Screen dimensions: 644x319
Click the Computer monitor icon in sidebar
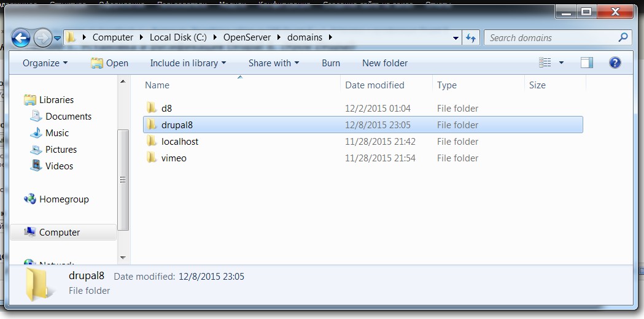(30, 232)
